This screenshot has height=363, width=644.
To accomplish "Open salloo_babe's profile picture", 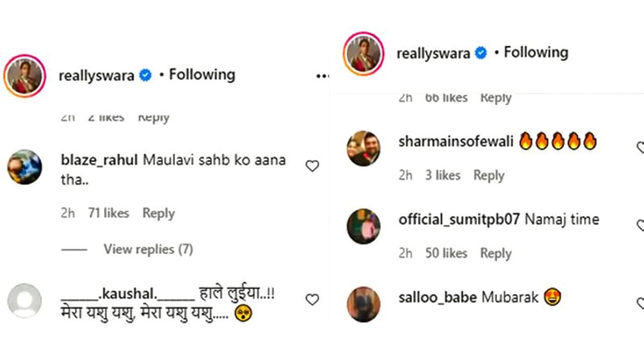I will click(x=364, y=304).
